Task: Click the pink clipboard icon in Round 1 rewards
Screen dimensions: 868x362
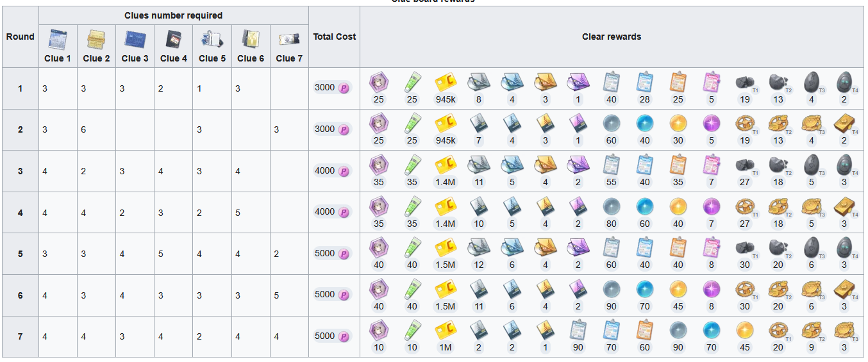Action: [x=712, y=82]
